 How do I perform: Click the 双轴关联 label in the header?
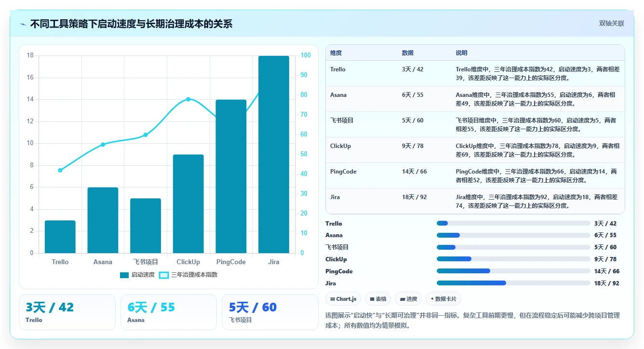(x=612, y=24)
